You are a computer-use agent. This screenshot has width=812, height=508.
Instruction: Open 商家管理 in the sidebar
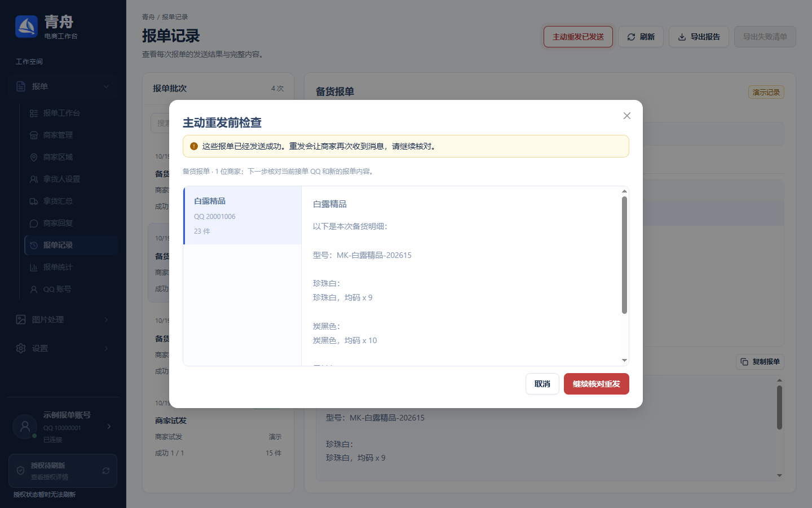[71, 135]
